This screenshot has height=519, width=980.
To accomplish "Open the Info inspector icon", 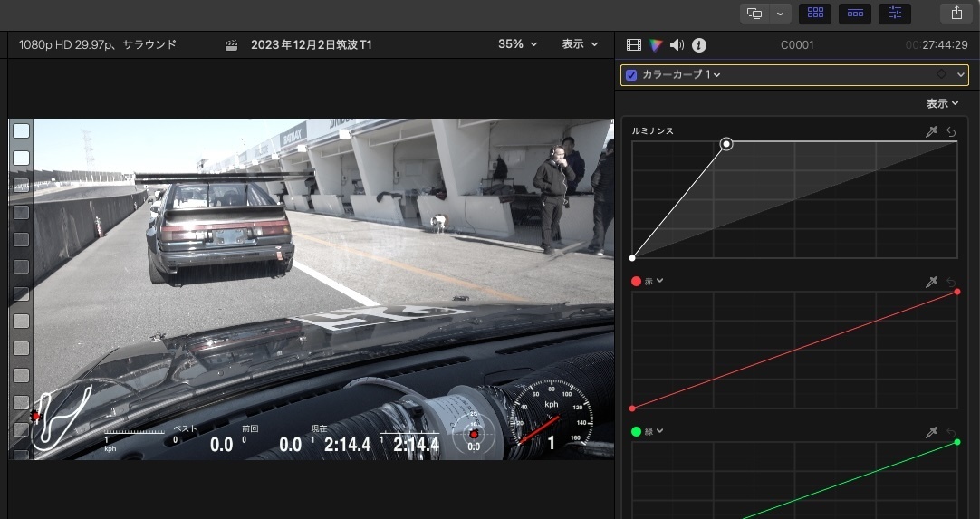I will 699,45.
